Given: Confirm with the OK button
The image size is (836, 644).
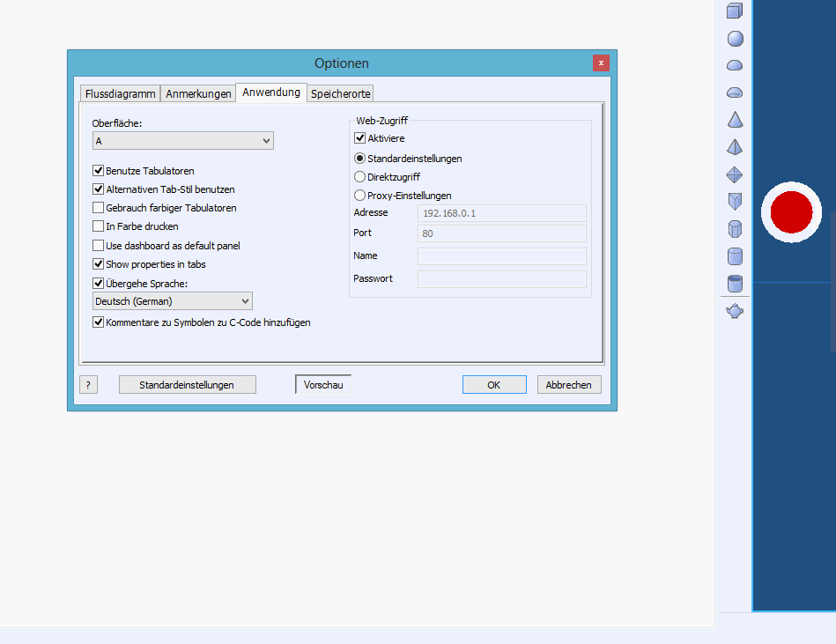Looking at the screenshot, I should [x=494, y=385].
